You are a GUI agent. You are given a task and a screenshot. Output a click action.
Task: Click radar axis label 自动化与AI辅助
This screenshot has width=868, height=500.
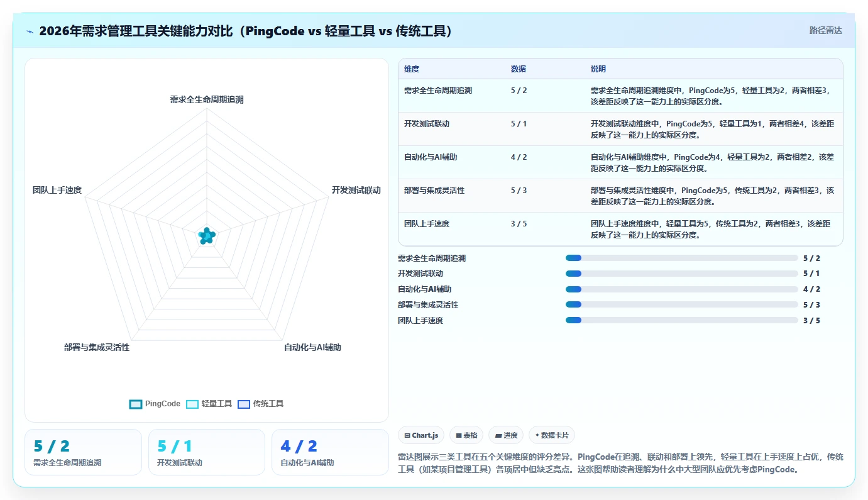point(312,347)
